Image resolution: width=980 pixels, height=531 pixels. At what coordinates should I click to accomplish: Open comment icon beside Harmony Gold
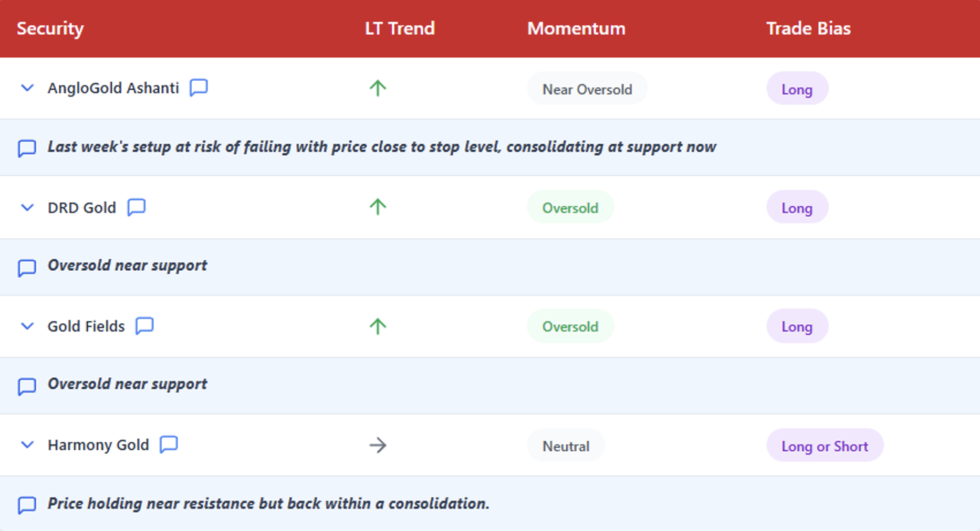169,444
